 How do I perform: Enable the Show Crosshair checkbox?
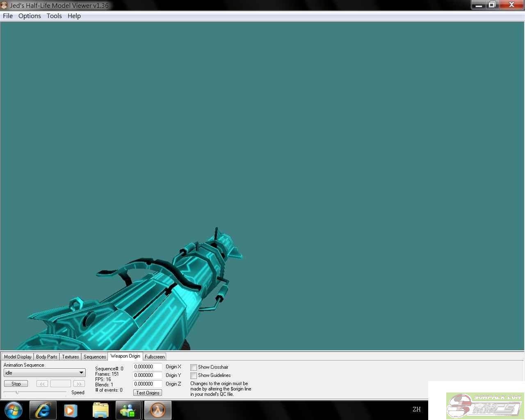coord(194,367)
